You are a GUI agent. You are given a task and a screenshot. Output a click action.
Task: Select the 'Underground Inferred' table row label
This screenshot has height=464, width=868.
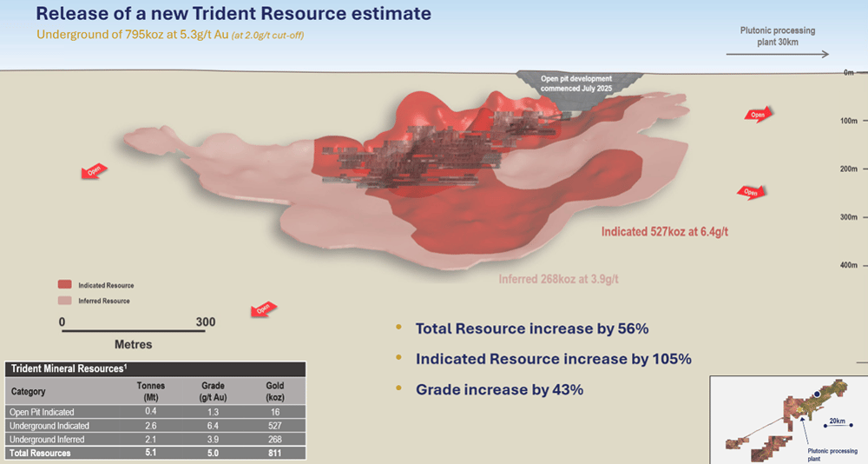point(47,440)
